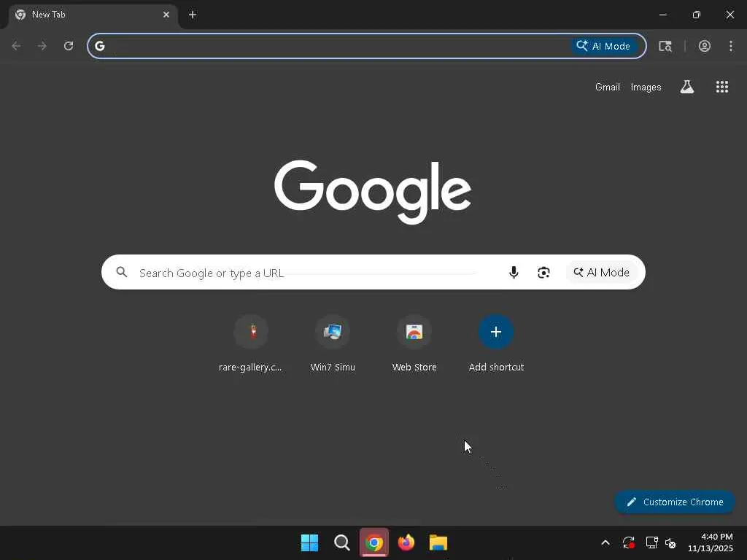Screen dimensions: 747x560
Task: Restore down the Chrome window
Action: pyautogui.click(x=697, y=15)
